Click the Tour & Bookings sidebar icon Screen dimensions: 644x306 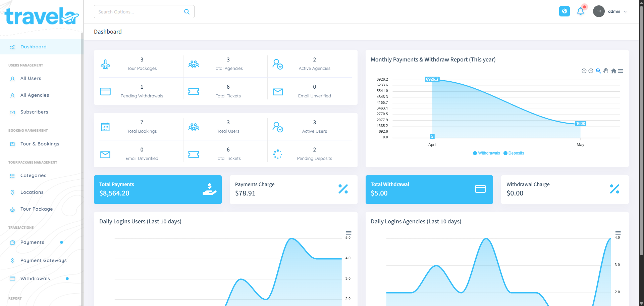point(12,144)
